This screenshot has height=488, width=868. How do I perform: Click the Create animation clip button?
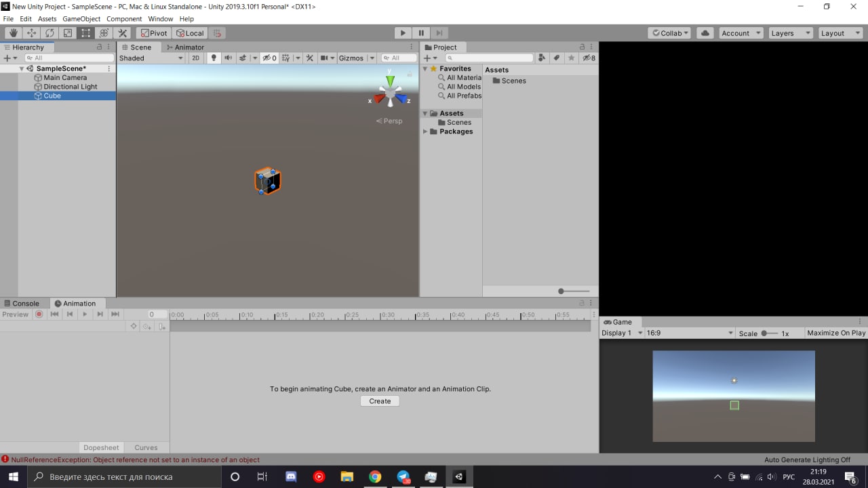[380, 401]
